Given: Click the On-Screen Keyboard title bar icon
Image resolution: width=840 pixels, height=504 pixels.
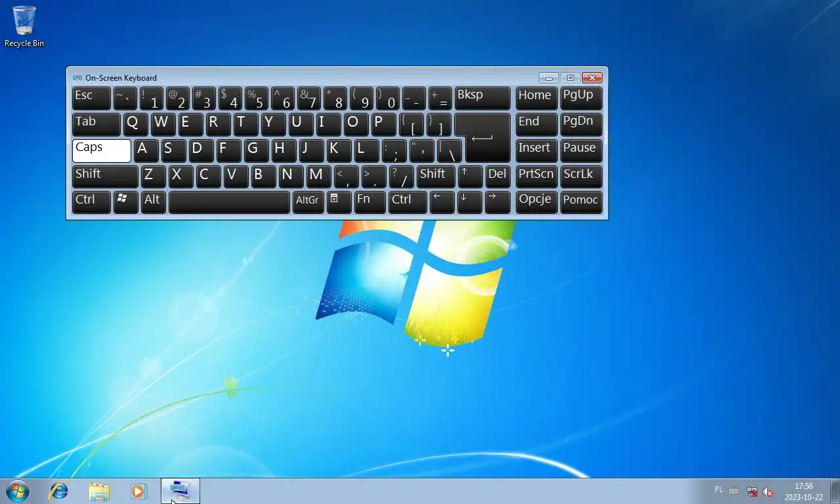Looking at the screenshot, I should coord(77,77).
